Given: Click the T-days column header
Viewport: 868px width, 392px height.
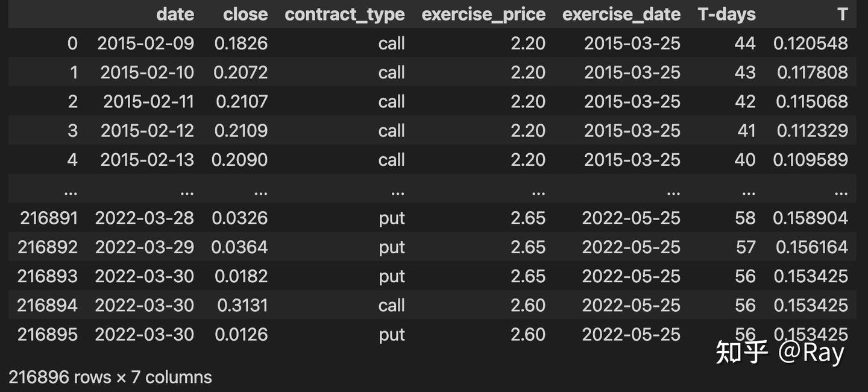Looking at the screenshot, I should pyautogui.click(x=726, y=14).
